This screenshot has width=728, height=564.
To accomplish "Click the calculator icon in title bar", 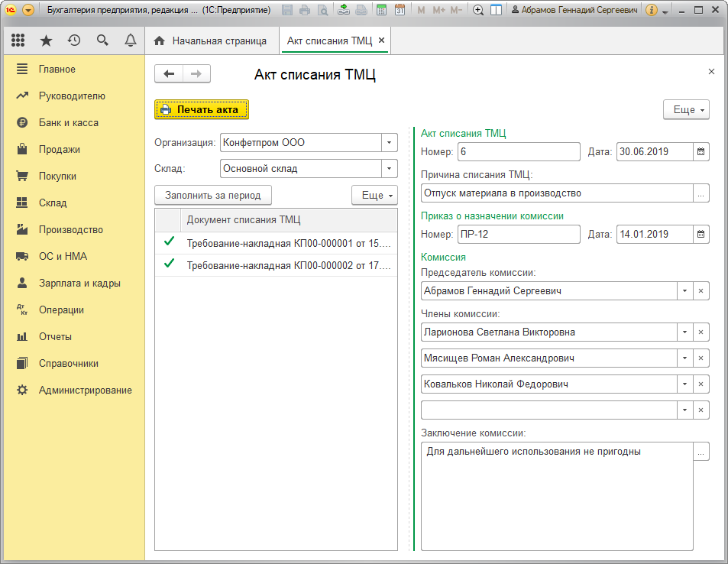I will [382, 11].
